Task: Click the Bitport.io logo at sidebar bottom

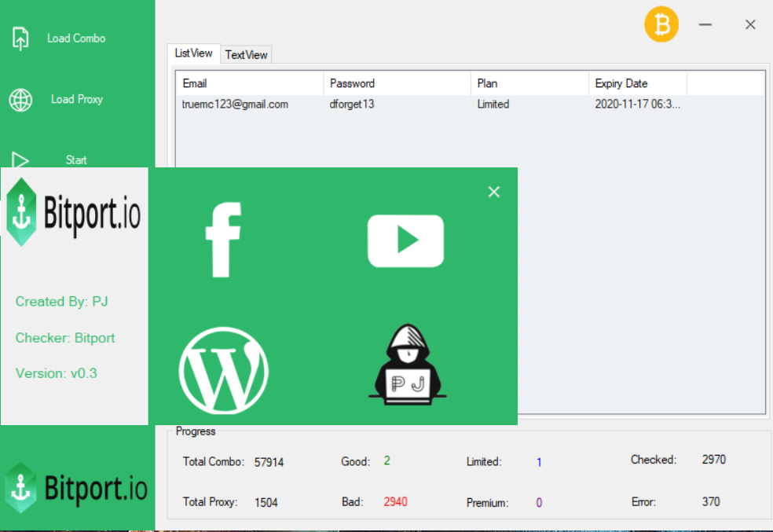Action: (x=76, y=488)
